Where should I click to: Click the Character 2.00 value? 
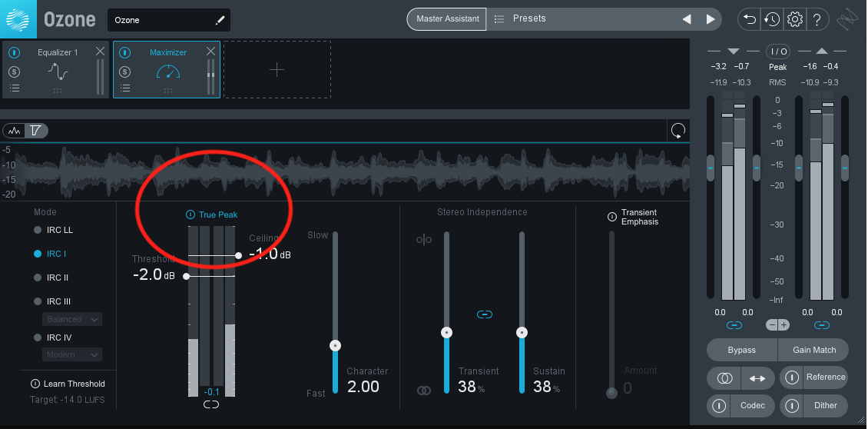pos(363,386)
